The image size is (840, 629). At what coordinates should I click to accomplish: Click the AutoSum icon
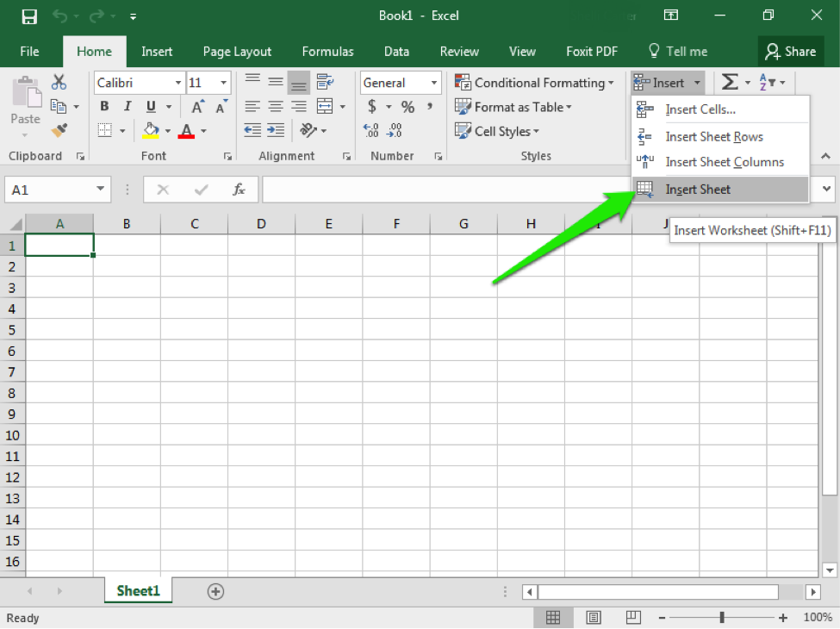(731, 82)
